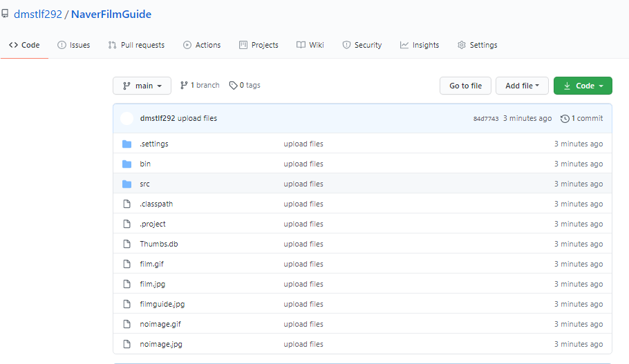The width and height of the screenshot is (629, 364).
Task: Click the file icon next to .classpath
Action: pyautogui.click(x=126, y=204)
